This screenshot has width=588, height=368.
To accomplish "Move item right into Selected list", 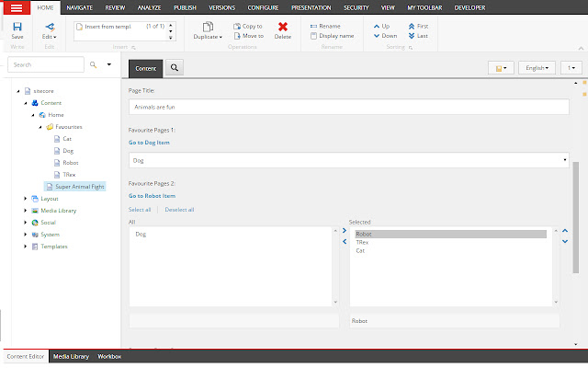I will point(345,230).
